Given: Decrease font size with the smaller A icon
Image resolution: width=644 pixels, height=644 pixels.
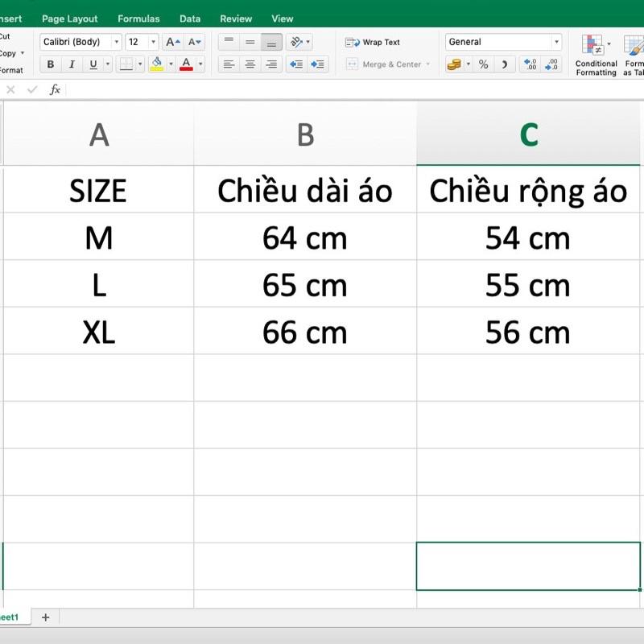Looking at the screenshot, I should click(x=194, y=42).
